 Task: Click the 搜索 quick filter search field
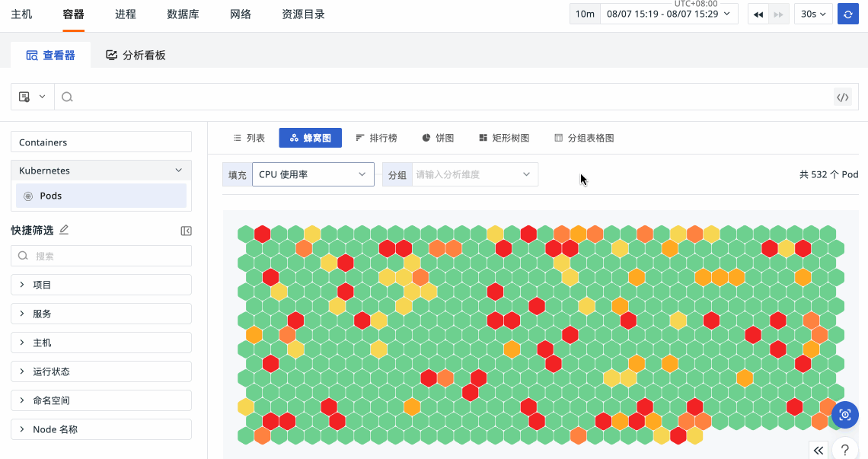point(101,257)
